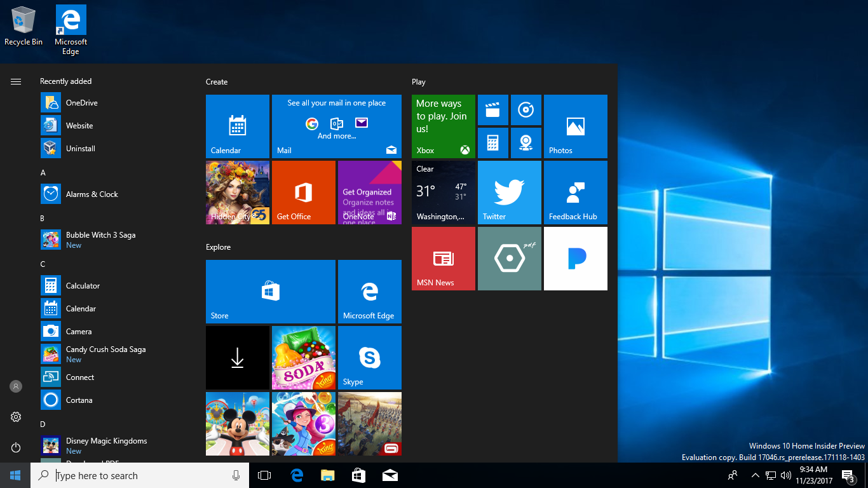Viewport: 868px width, 488px height.
Task: Open OneDrive from Recently added
Action: point(114,103)
